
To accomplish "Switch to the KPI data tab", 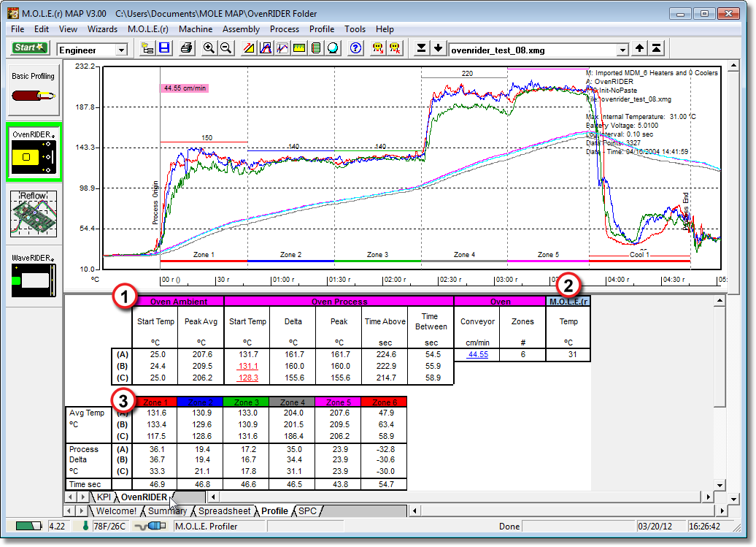I will [104, 497].
